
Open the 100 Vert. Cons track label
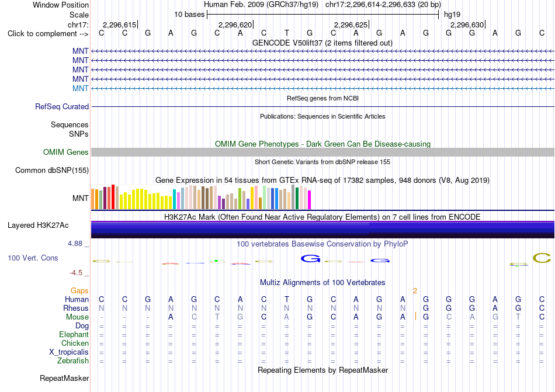click(x=33, y=258)
